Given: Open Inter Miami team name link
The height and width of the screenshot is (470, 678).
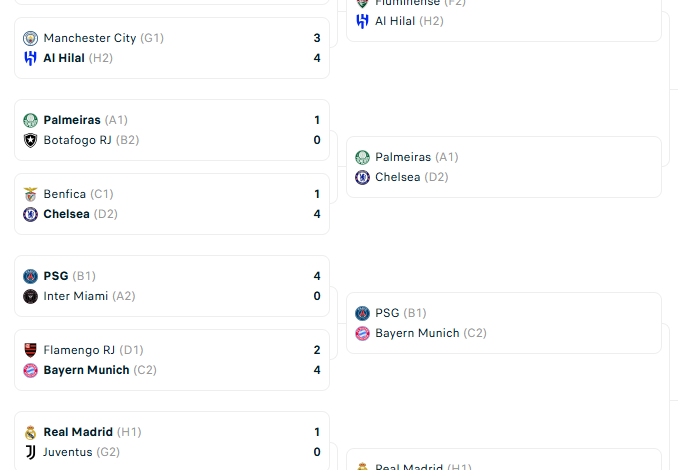Looking at the screenshot, I should pyautogui.click(x=76, y=296).
